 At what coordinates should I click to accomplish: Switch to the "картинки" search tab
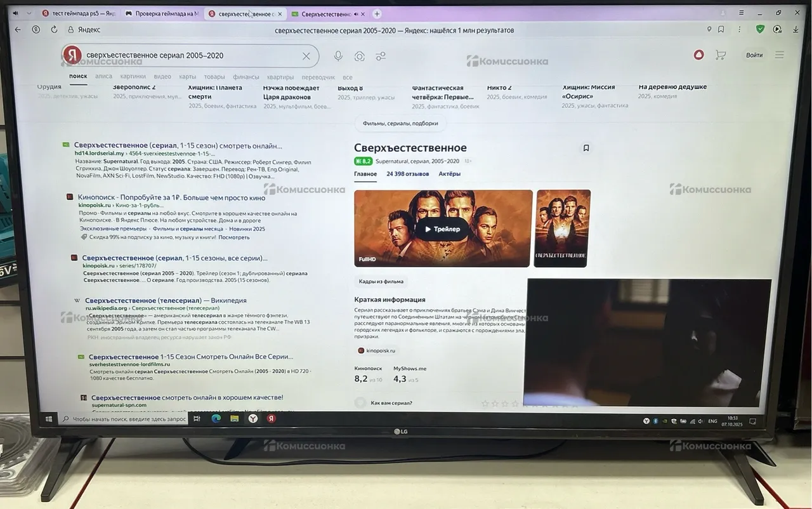[x=133, y=77]
